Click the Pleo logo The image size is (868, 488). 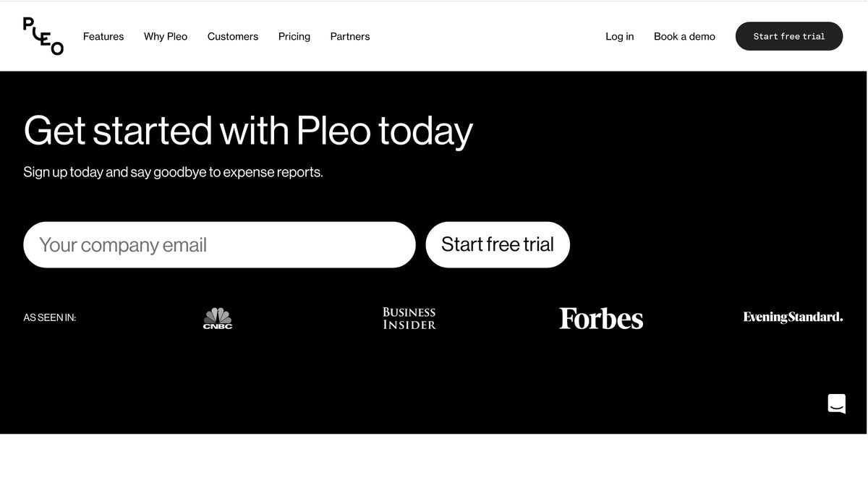pyautogui.click(x=43, y=35)
